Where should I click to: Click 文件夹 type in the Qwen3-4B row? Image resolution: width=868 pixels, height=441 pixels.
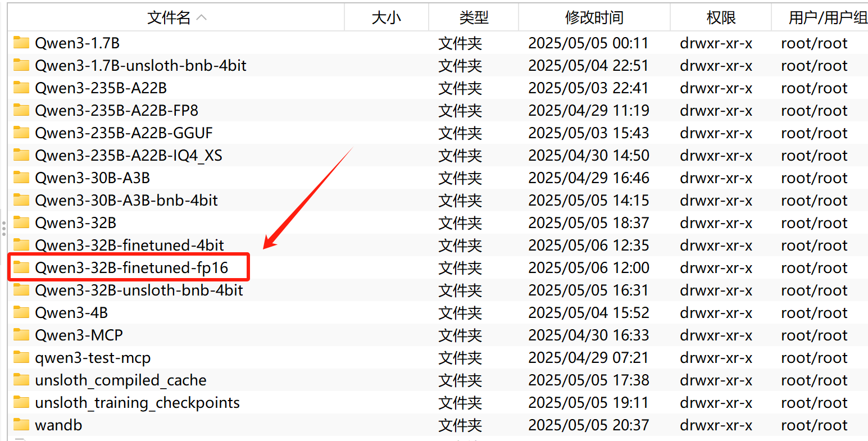pos(460,313)
